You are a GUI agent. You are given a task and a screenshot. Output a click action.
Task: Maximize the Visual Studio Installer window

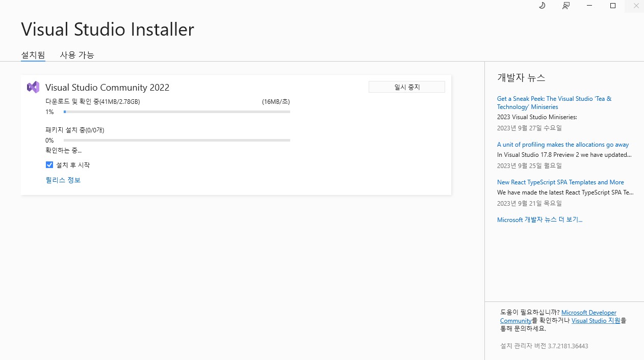pos(613,6)
